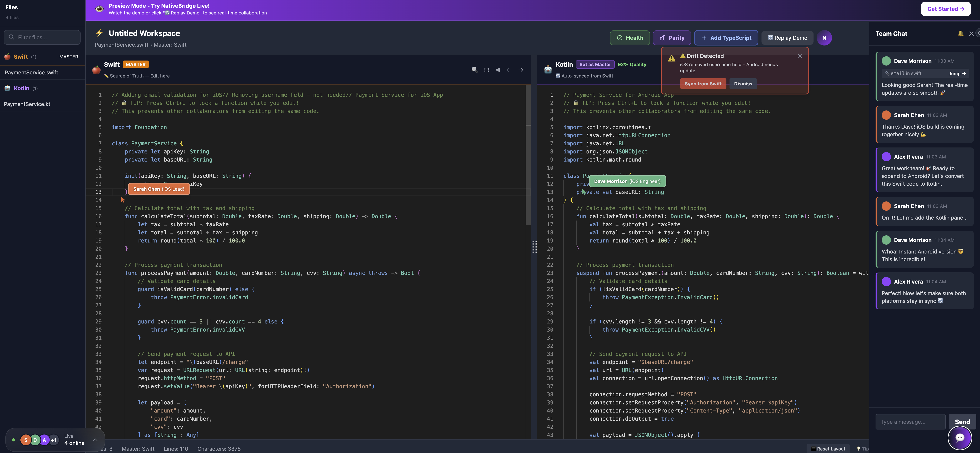The height and width of the screenshot is (453, 980).
Task: Select PaymentService.swift in the file list
Action: [x=31, y=72]
